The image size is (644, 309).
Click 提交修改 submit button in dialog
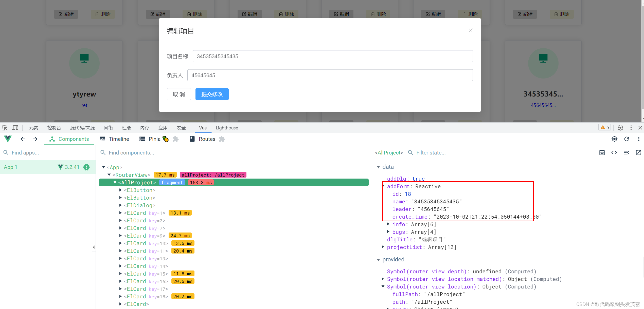[x=212, y=94]
